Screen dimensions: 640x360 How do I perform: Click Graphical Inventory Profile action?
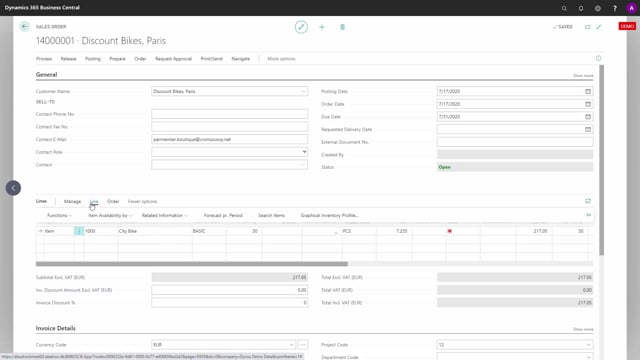(x=329, y=216)
